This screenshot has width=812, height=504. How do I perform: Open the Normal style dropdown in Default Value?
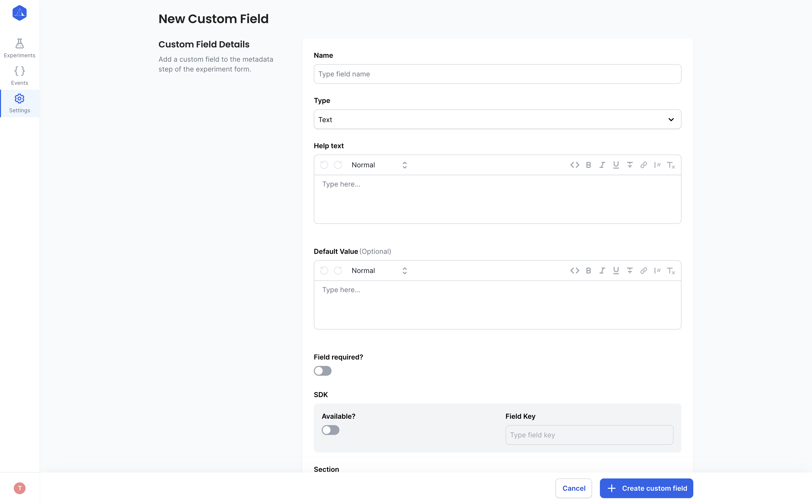coord(379,271)
